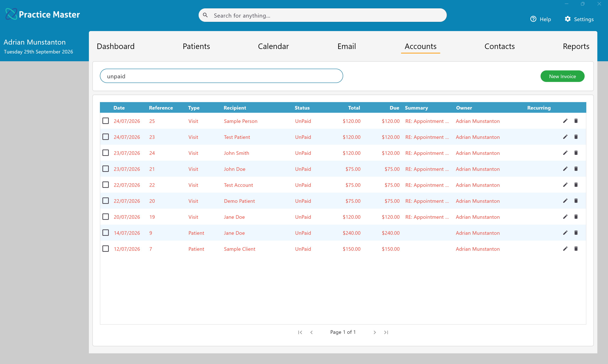Check the box for invoice 9 Jane Doe

(x=106, y=233)
